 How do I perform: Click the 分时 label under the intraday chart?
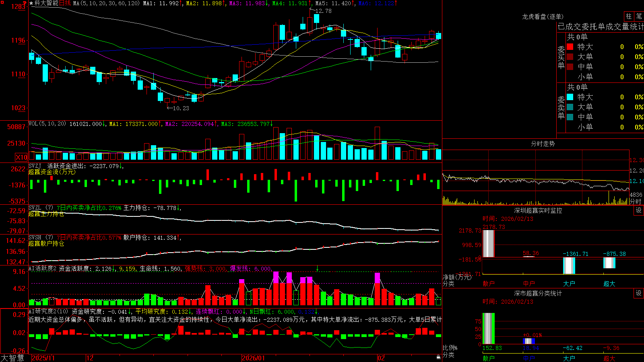pyautogui.click(x=636, y=202)
